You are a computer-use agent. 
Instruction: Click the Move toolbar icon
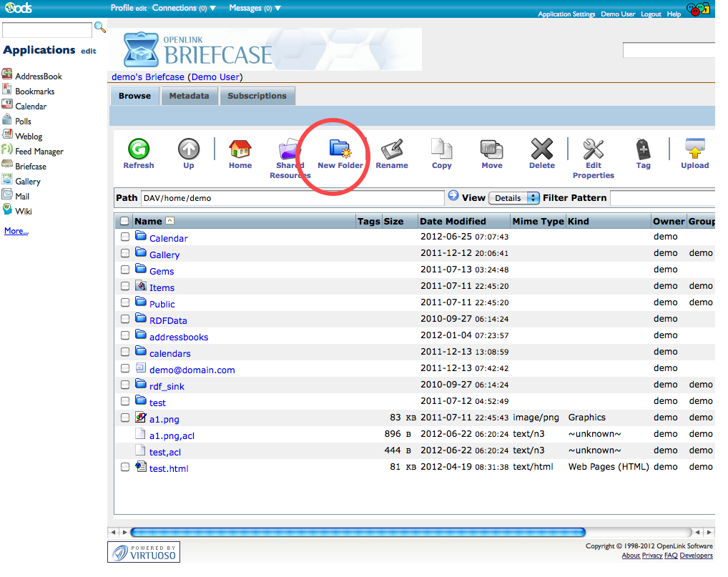click(491, 149)
